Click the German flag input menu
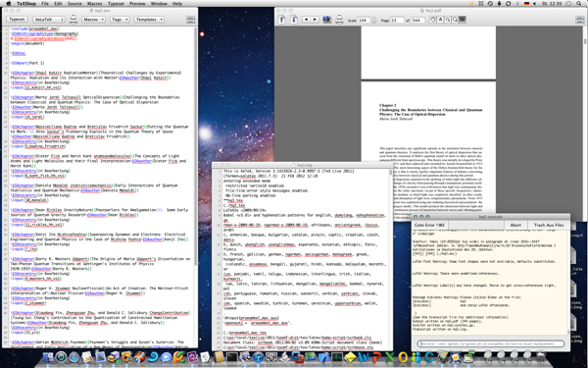Image resolution: width=588 pixels, height=368 pixels. click(526, 3)
